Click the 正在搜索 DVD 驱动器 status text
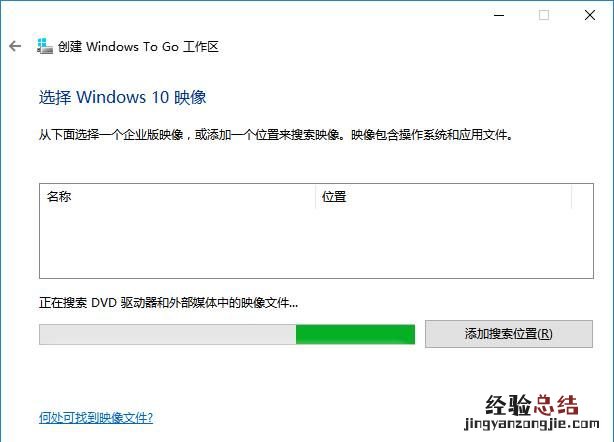The image size is (614, 442). coord(168,303)
